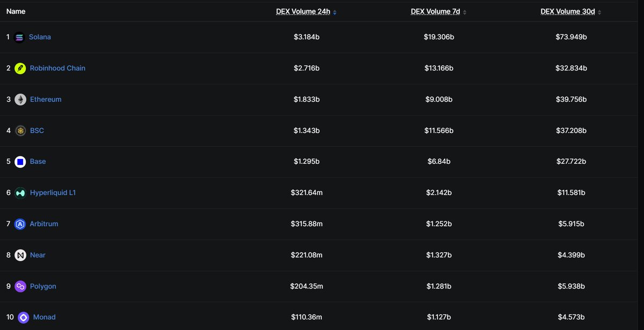Click the Base blue square icon
This screenshot has height=330, width=644.
coord(20,162)
